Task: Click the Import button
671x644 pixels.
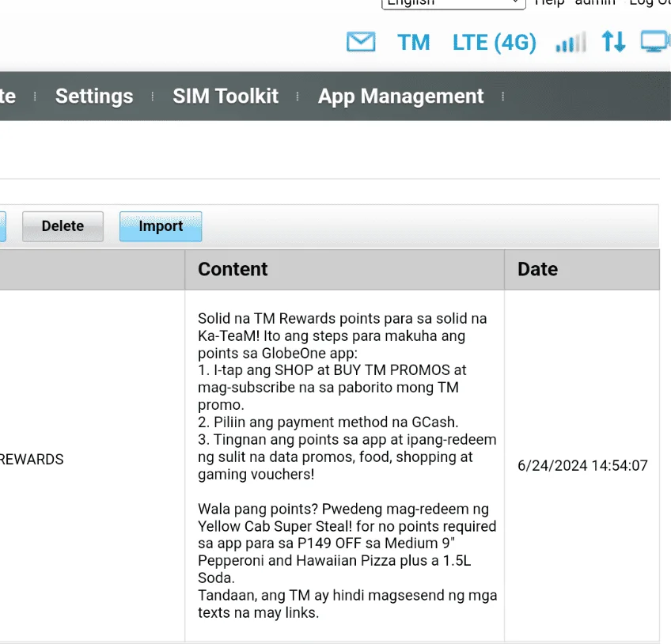Action: [x=161, y=226]
